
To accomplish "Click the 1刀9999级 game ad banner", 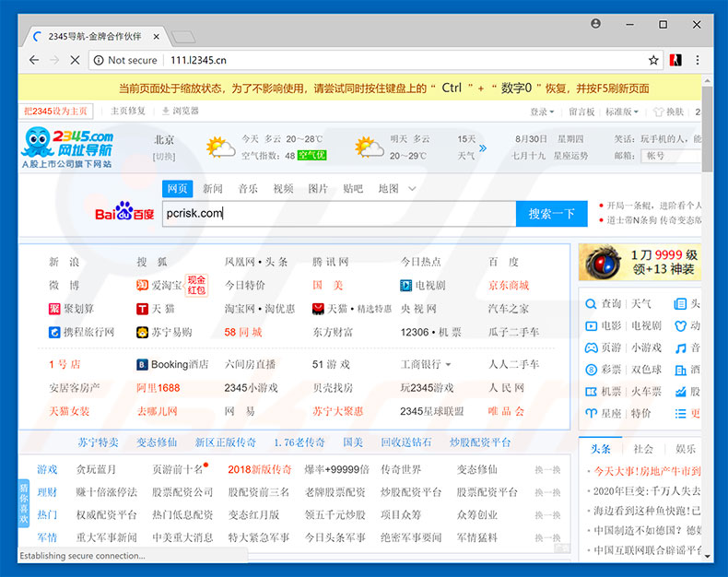I will (x=640, y=262).
